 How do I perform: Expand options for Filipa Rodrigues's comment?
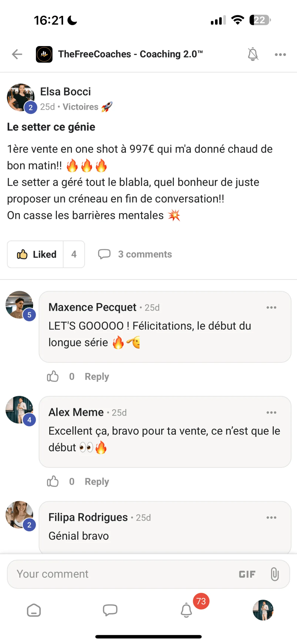271,517
